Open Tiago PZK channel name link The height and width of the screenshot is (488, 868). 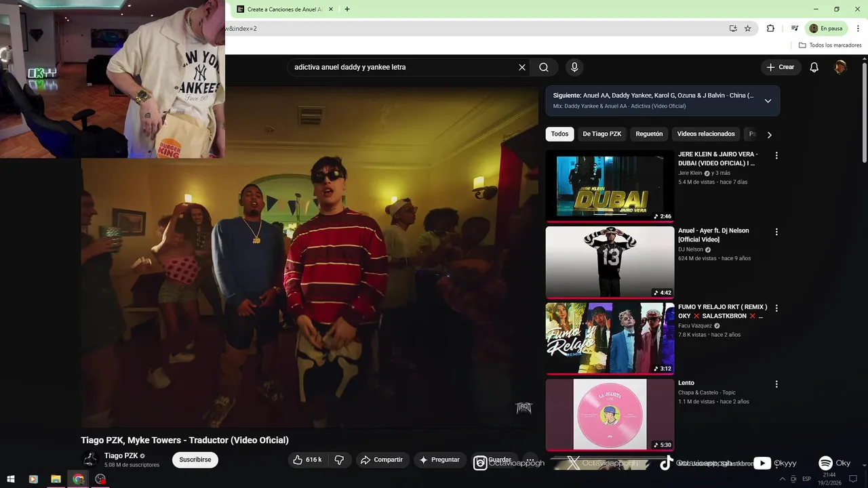pyautogui.click(x=121, y=455)
